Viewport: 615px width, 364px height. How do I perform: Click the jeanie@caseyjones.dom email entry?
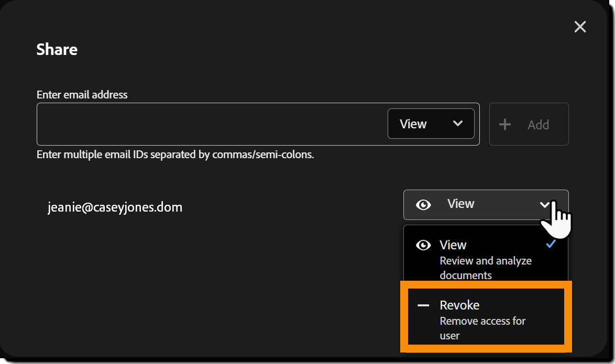(x=115, y=207)
